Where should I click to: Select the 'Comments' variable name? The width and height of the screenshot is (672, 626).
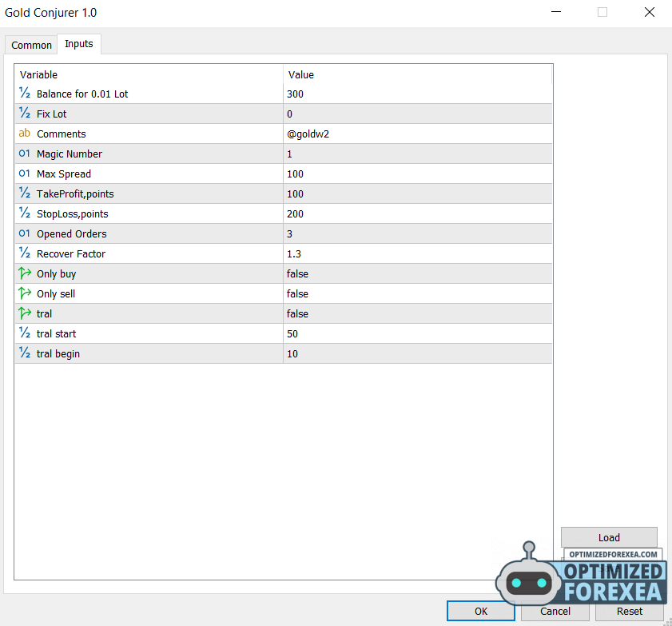(62, 134)
